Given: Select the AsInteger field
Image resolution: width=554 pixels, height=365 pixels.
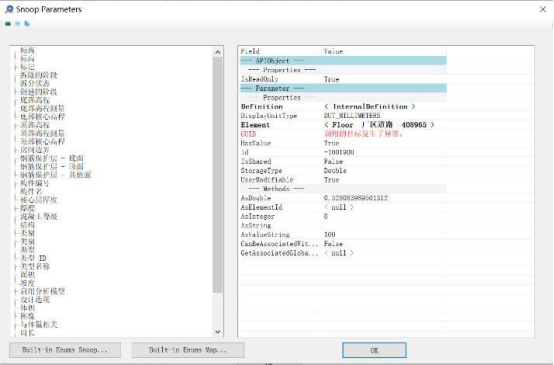Looking at the screenshot, I should (x=257, y=216).
